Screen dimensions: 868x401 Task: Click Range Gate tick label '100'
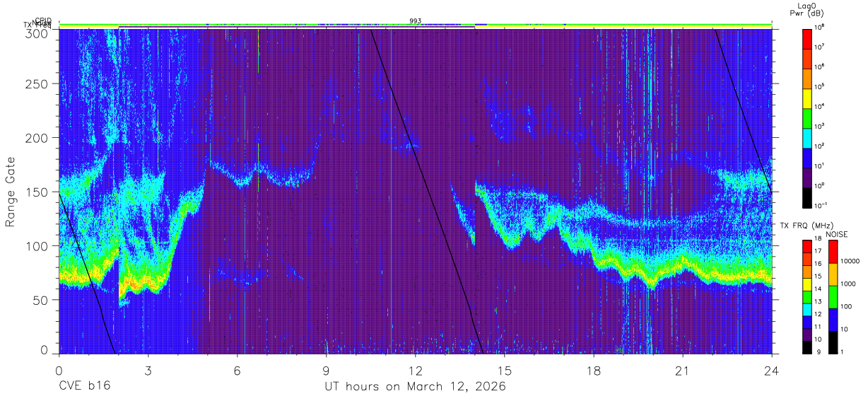pos(37,245)
